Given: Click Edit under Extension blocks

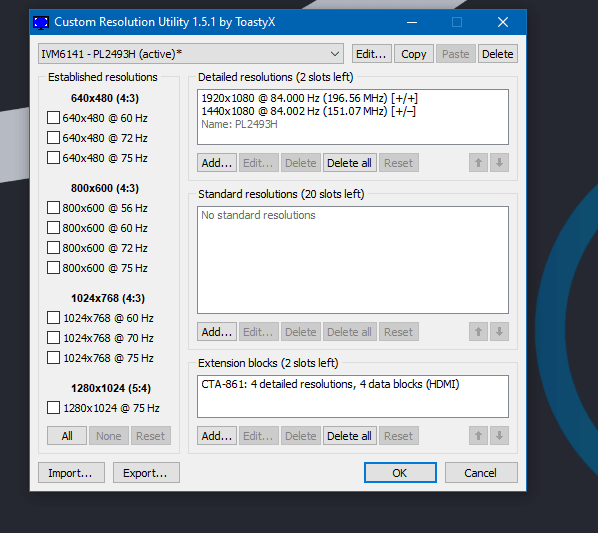Looking at the screenshot, I should (x=259, y=435).
